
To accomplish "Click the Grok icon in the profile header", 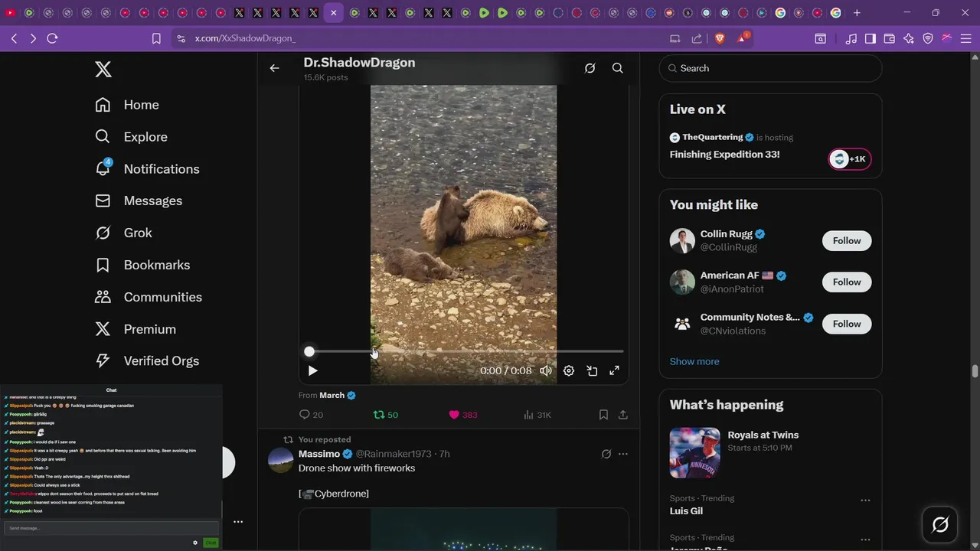I will point(590,68).
